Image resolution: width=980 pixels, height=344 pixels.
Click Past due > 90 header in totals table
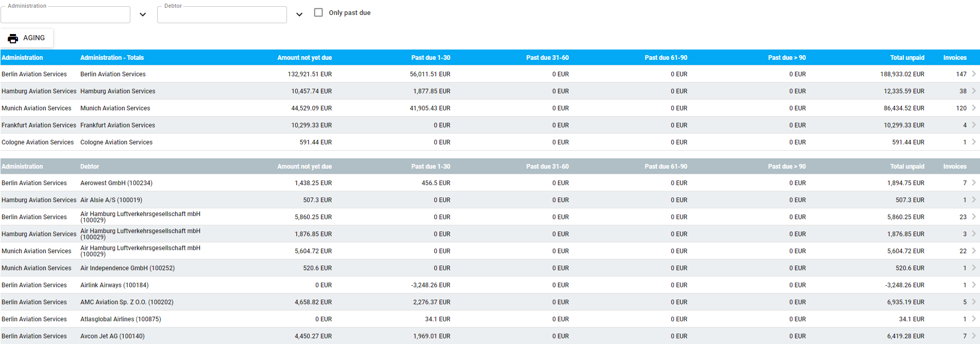(x=787, y=58)
